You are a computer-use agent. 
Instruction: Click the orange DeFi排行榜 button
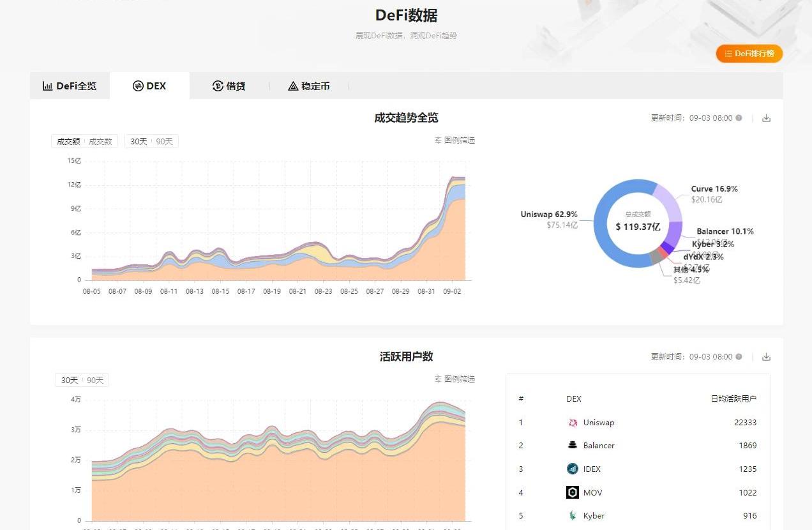point(749,54)
